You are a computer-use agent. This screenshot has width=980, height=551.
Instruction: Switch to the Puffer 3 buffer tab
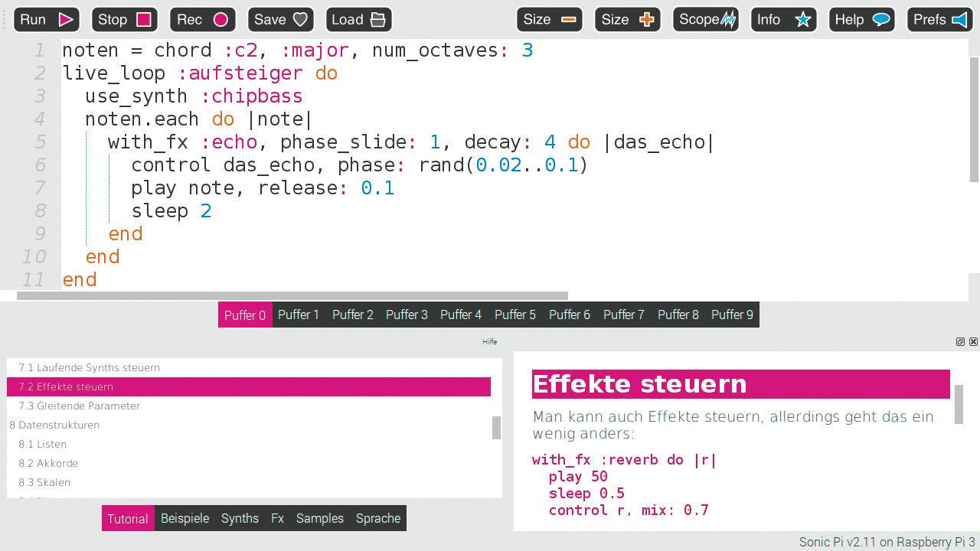[407, 315]
